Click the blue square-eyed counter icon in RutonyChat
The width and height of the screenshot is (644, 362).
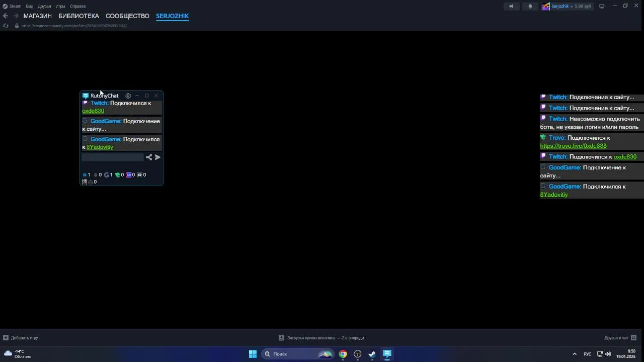(129, 175)
